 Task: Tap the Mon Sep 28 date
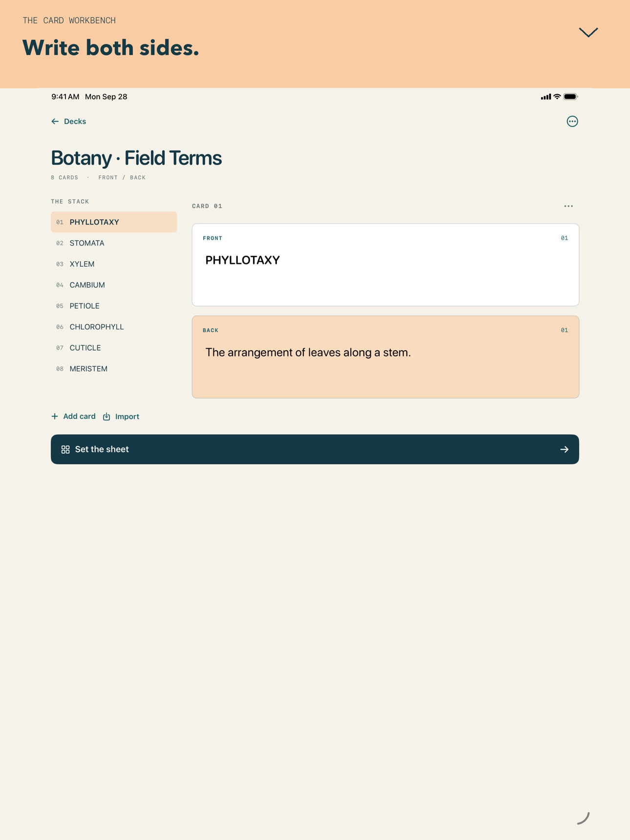[x=106, y=97]
